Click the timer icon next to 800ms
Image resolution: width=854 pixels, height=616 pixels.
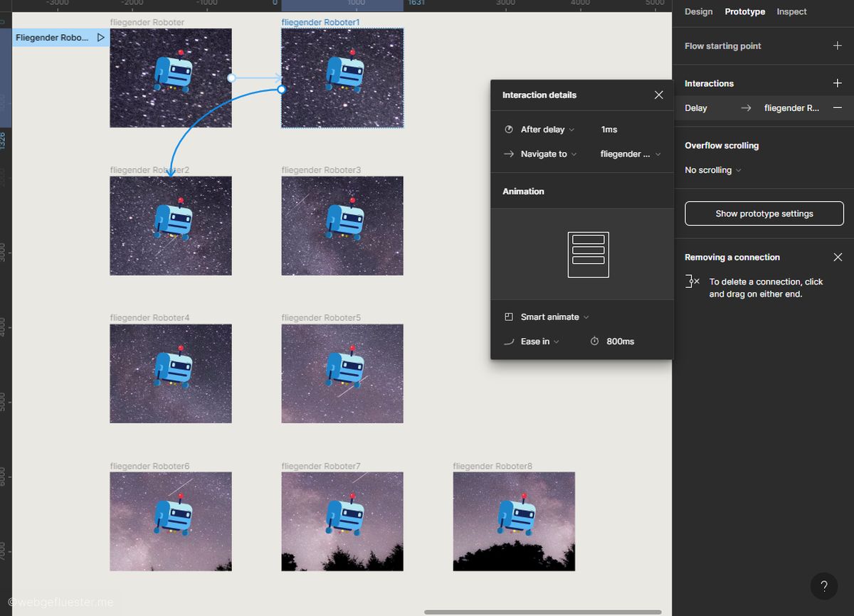(x=595, y=341)
